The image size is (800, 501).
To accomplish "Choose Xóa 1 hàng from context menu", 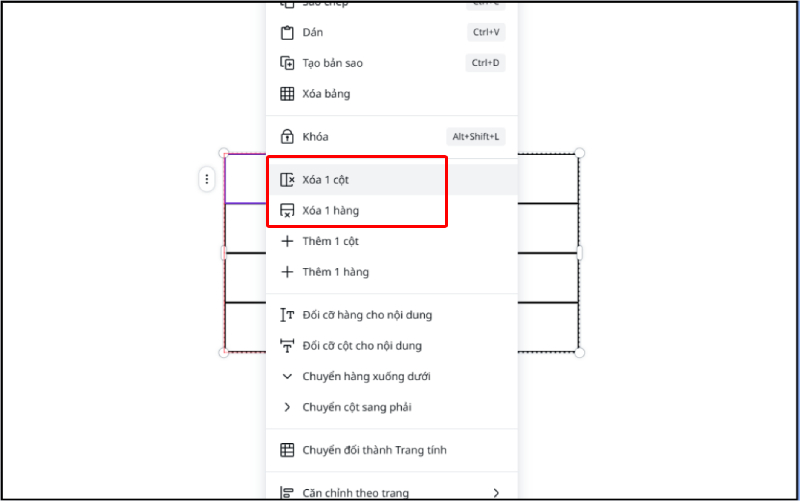I will point(330,211).
